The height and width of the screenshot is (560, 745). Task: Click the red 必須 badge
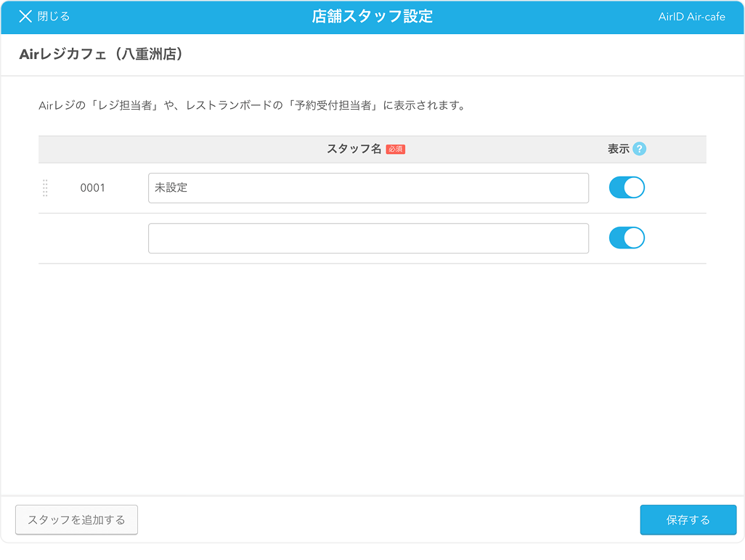(x=395, y=149)
